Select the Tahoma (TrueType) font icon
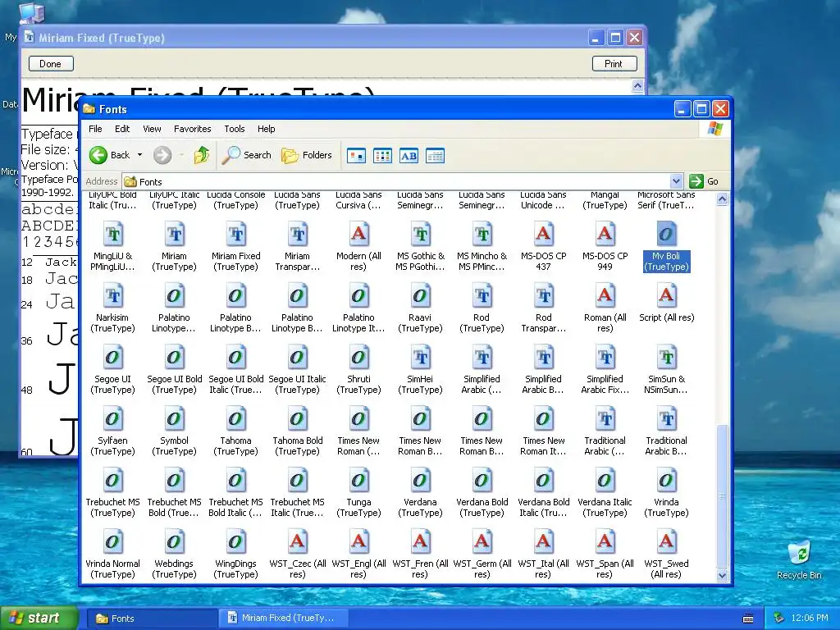The height and width of the screenshot is (630, 840). click(235, 419)
